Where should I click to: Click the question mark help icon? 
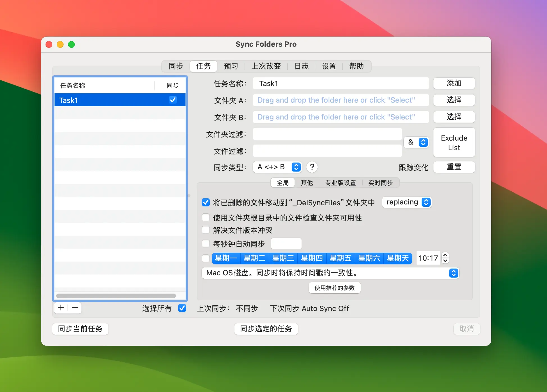(312, 167)
